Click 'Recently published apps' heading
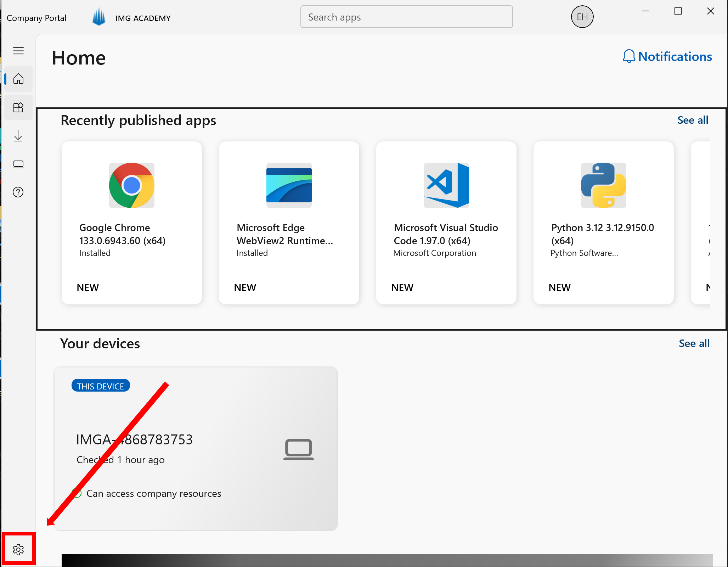 click(138, 120)
